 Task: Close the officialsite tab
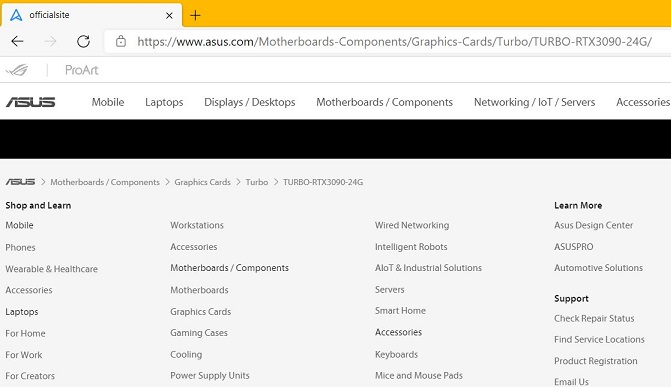tap(169, 15)
